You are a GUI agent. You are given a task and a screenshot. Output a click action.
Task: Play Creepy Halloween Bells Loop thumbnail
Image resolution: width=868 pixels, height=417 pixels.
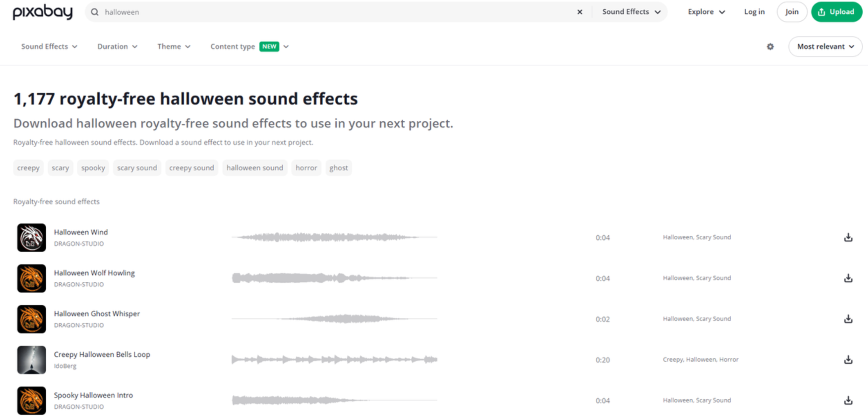pos(32,360)
